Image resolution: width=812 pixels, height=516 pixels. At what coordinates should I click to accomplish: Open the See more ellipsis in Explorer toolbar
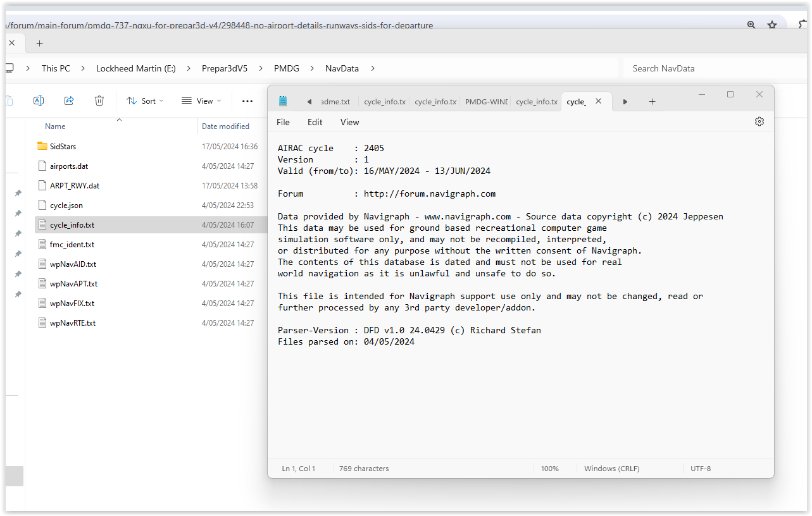pyautogui.click(x=247, y=101)
